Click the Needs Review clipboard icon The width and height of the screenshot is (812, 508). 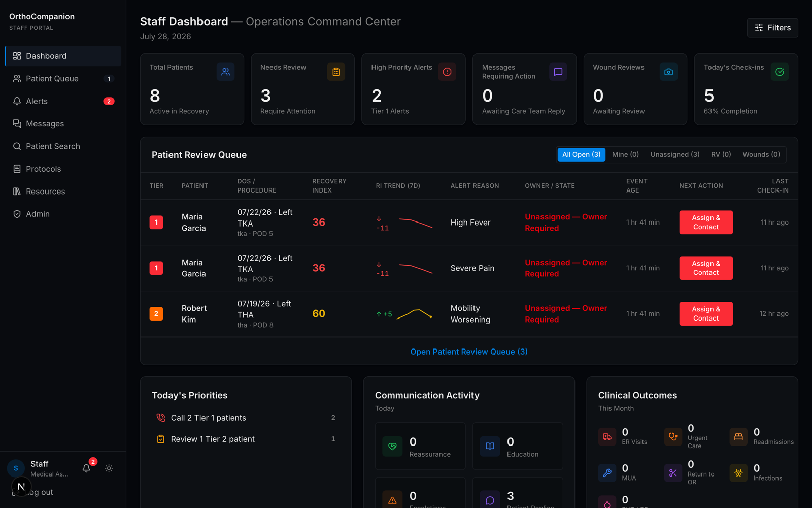click(x=336, y=72)
